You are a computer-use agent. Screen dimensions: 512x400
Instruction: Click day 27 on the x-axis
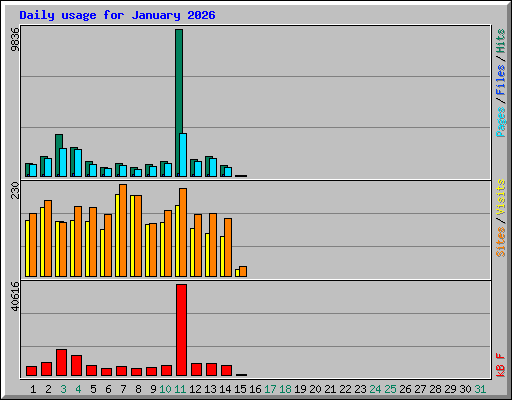(420, 389)
